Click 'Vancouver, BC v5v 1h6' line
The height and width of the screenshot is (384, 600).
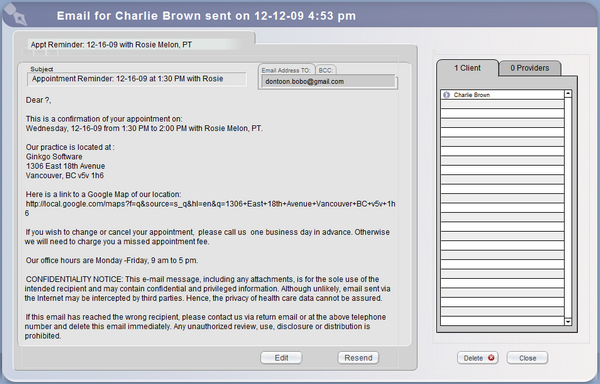[x=65, y=176]
